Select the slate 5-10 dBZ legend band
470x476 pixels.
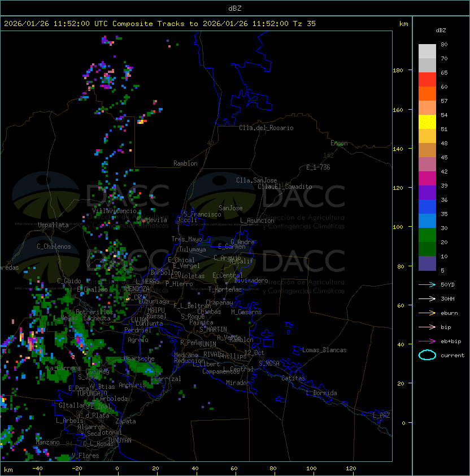pos(427,263)
